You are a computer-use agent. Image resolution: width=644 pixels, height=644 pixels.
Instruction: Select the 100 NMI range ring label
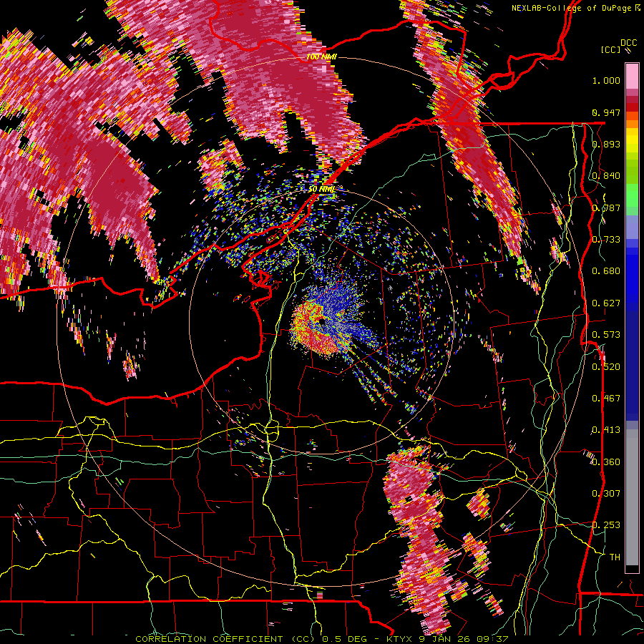[321, 57]
